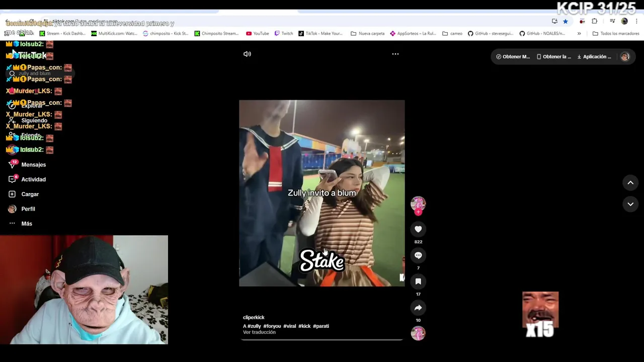Viewport: 644px width, 362px height.
Task: Open the top-right profile avatar
Action: (x=625, y=57)
